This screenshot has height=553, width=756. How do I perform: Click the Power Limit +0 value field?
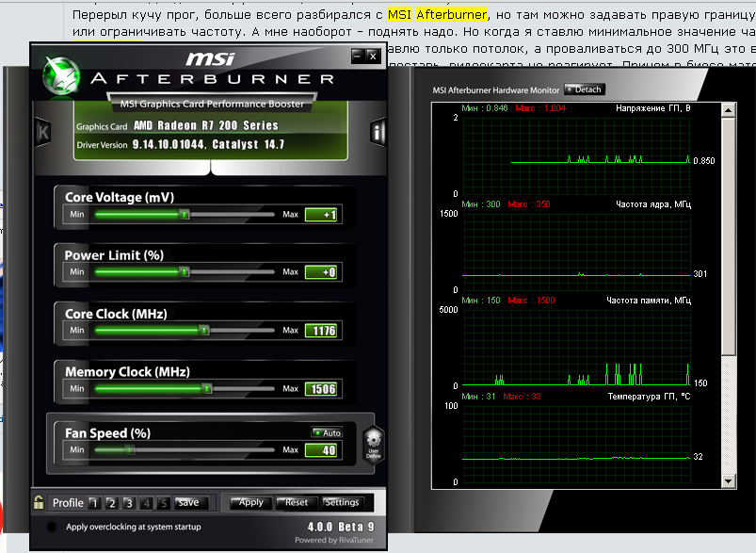click(321, 272)
